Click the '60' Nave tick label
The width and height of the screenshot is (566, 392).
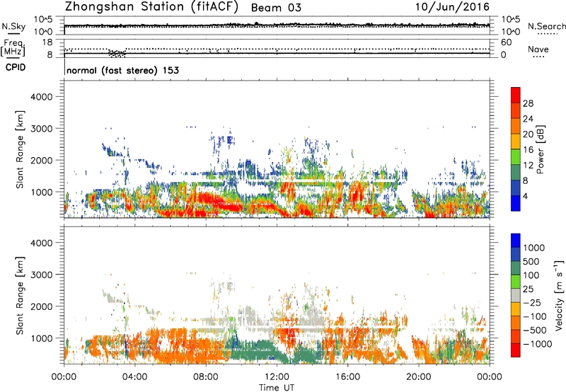pos(507,42)
